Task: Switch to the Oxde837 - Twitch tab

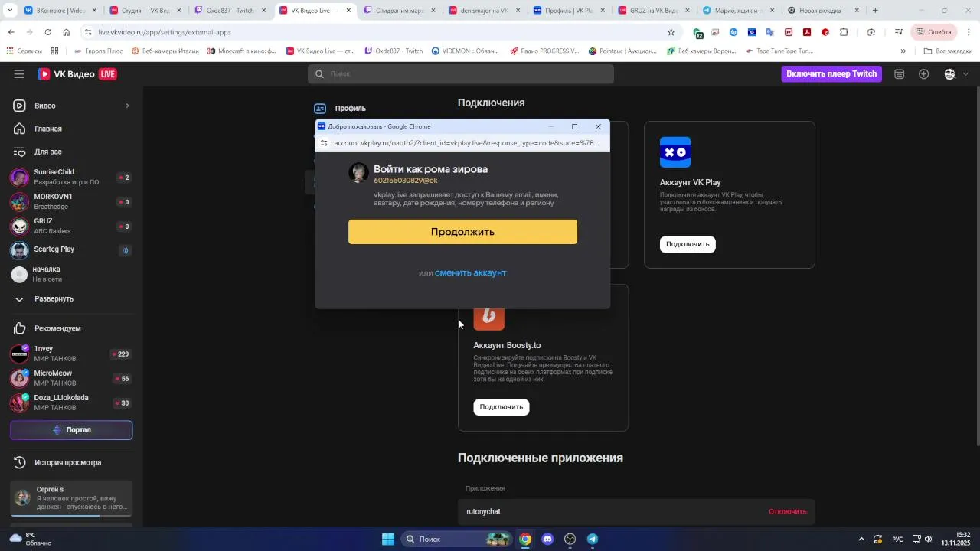Action: (230, 11)
